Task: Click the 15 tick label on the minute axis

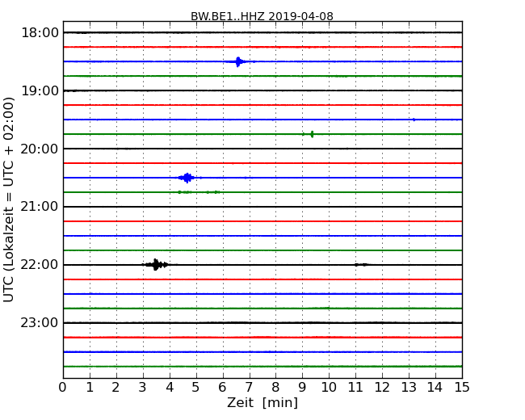Action: pyautogui.click(x=462, y=388)
